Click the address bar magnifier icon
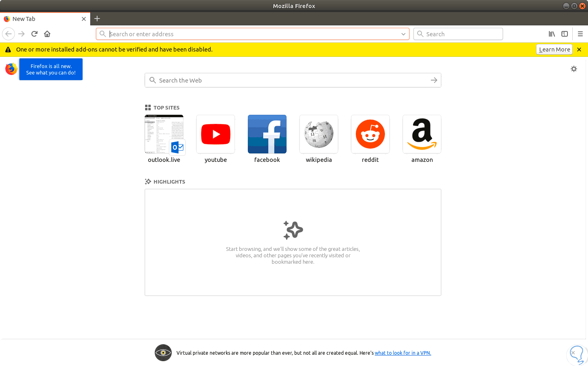The width and height of the screenshot is (588, 366). (x=103, y=34)
